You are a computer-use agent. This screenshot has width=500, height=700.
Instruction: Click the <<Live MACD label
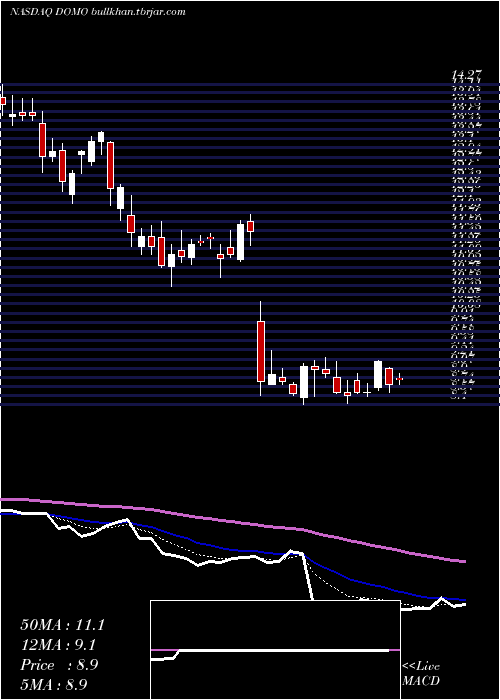click(421, 674)
